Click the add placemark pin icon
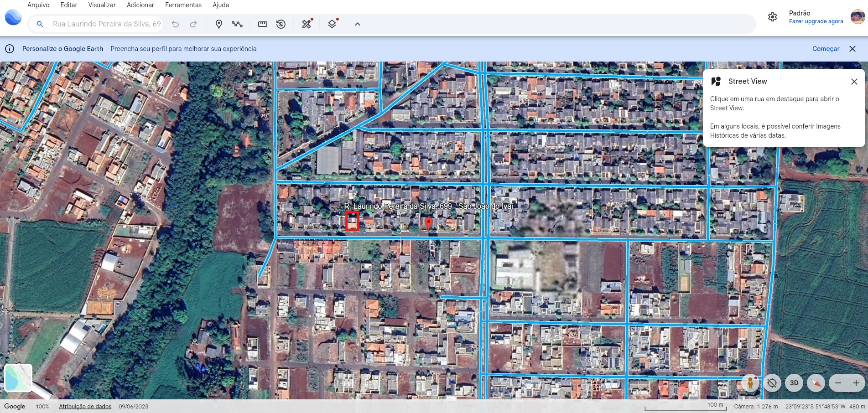 pyautogui.click(x=219, y=24)
